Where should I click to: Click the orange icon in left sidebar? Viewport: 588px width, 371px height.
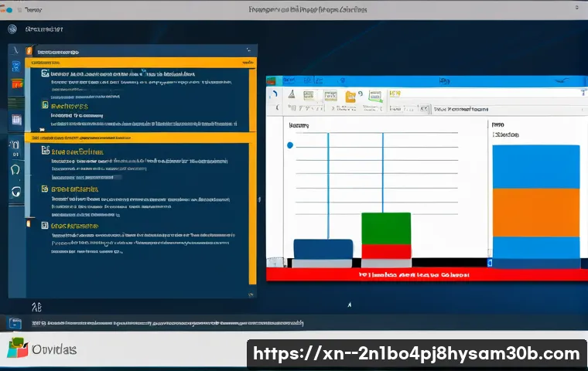click(16, 83)
